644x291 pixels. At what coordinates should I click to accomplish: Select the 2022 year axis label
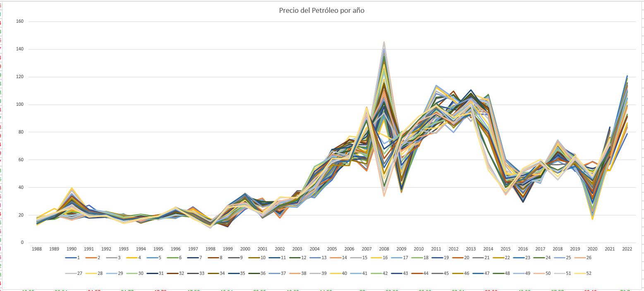(x=627, y=249)
